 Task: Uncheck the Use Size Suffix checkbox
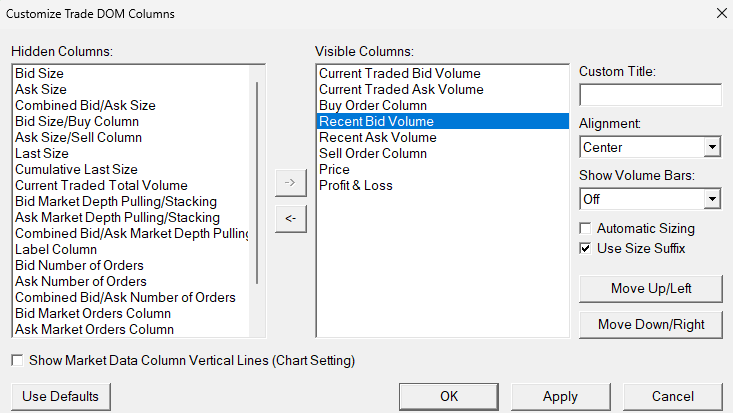click(x=586, y=248)
